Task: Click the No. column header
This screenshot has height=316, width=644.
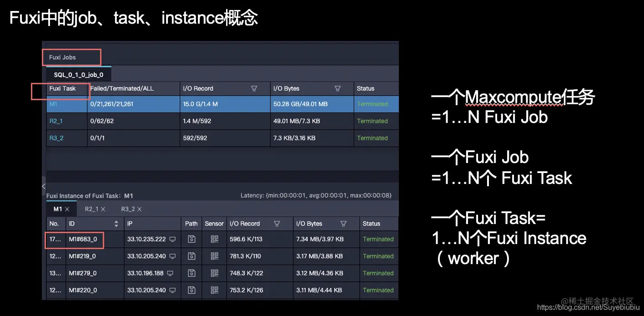Action: coord(54,224)
